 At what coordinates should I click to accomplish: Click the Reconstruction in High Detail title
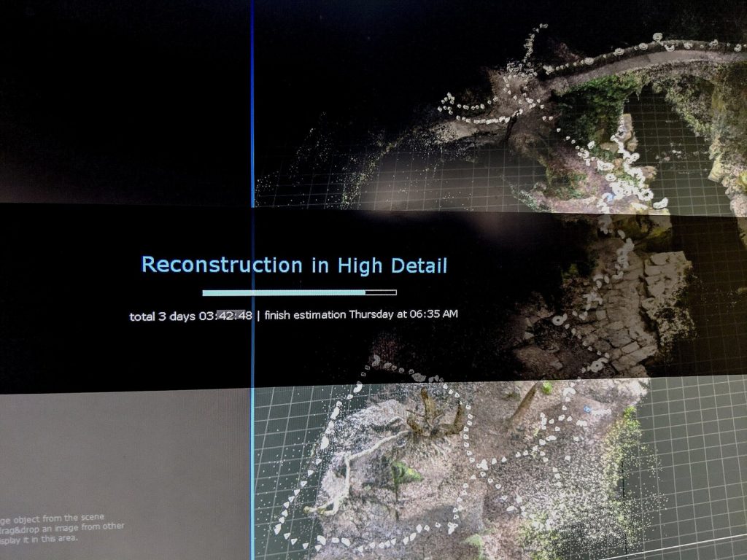click(294, 265)
